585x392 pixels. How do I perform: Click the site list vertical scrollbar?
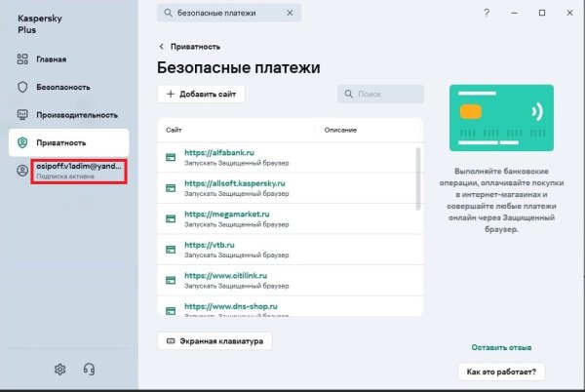(418, 179)
